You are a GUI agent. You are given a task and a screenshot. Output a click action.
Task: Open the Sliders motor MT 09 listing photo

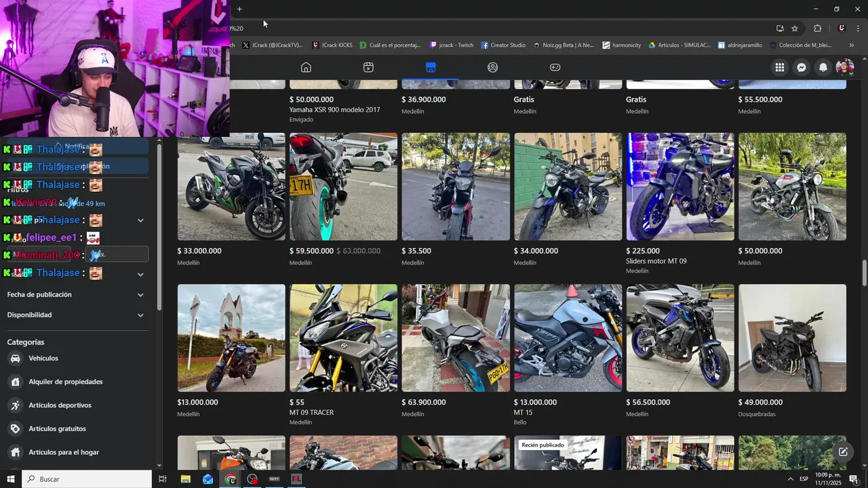tap(680, 186)
